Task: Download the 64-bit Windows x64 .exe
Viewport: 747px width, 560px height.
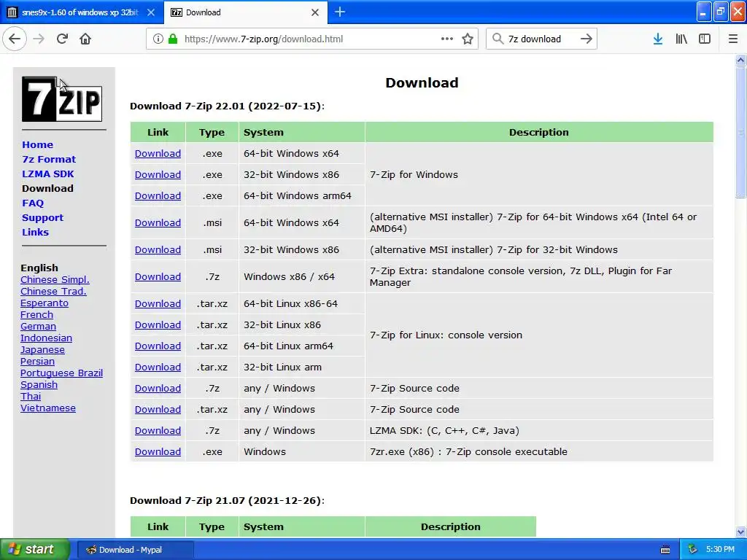Action: coord(158,154)
